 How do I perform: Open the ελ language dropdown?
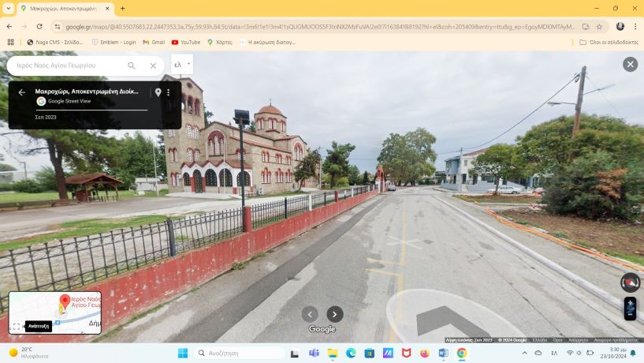[181, 65]
